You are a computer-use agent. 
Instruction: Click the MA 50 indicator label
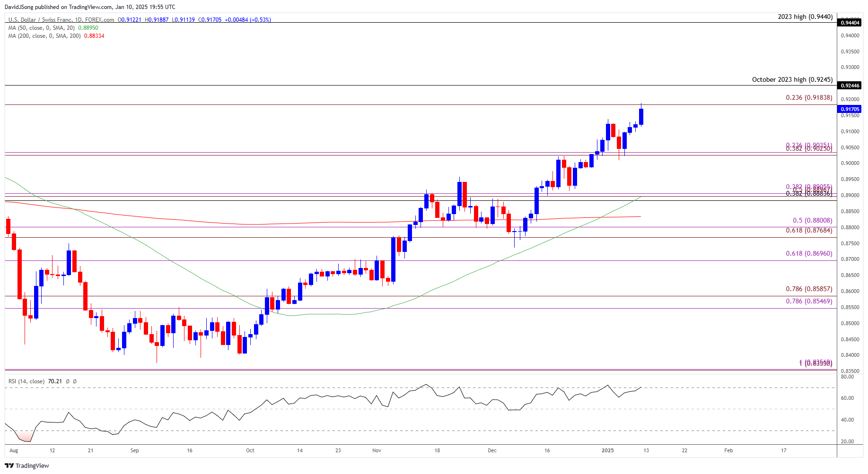click(x=42, y=28)
